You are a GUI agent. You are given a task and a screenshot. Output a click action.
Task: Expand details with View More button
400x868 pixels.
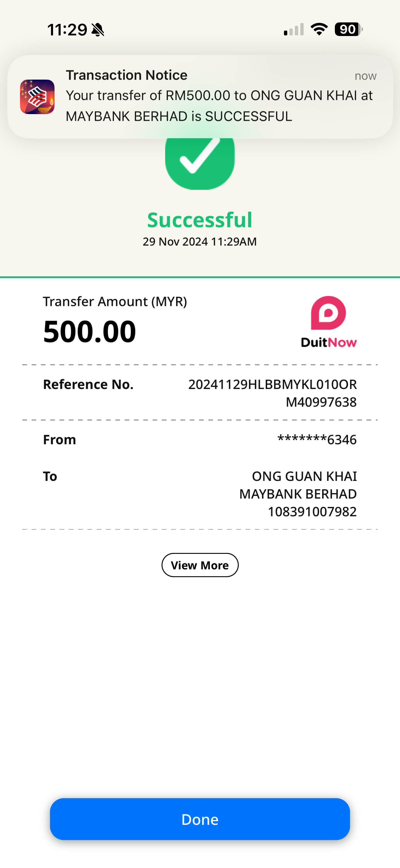[200, 565]
